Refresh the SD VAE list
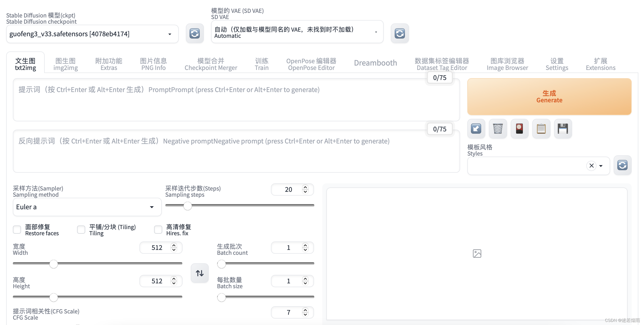644x325 pixels. tap(400, 33)
